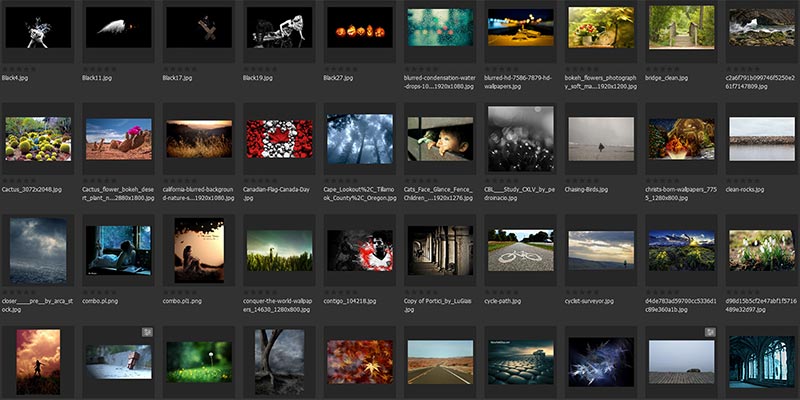
Task: Select the red maple leaves thumbnail
Action: point(360,362)
